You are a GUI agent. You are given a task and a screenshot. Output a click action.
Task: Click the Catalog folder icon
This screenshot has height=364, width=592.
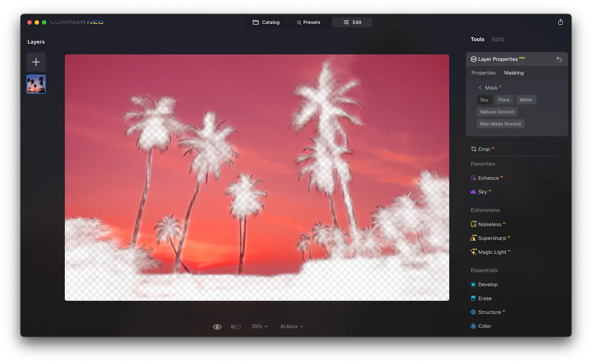(x=256, y=22)
